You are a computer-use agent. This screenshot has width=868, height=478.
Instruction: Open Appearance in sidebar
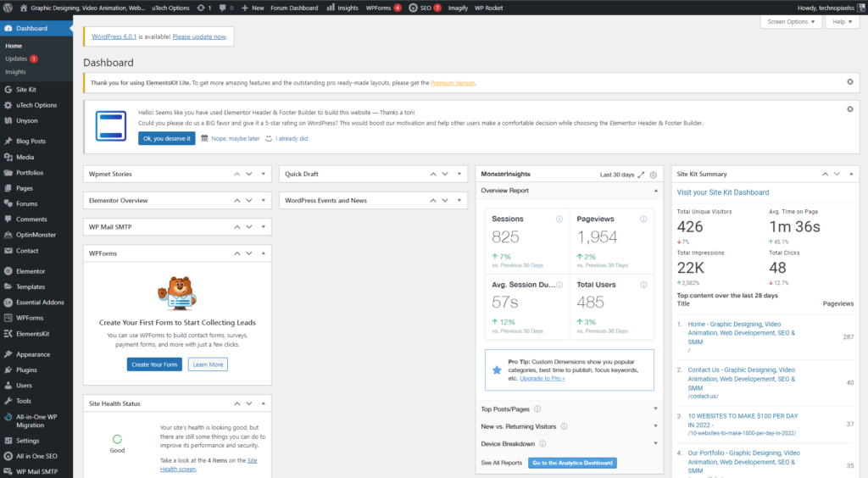tap(33, 354)
